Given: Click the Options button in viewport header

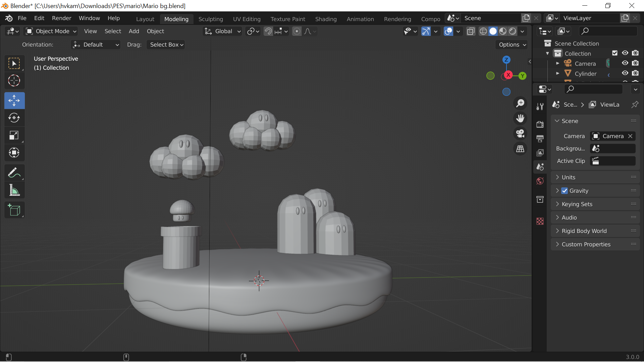Looking at the screenshot, I should pos(512,45).
